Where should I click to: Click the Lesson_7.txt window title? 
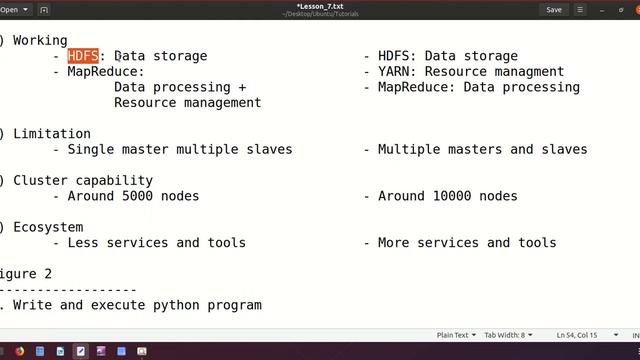point(320,6)
